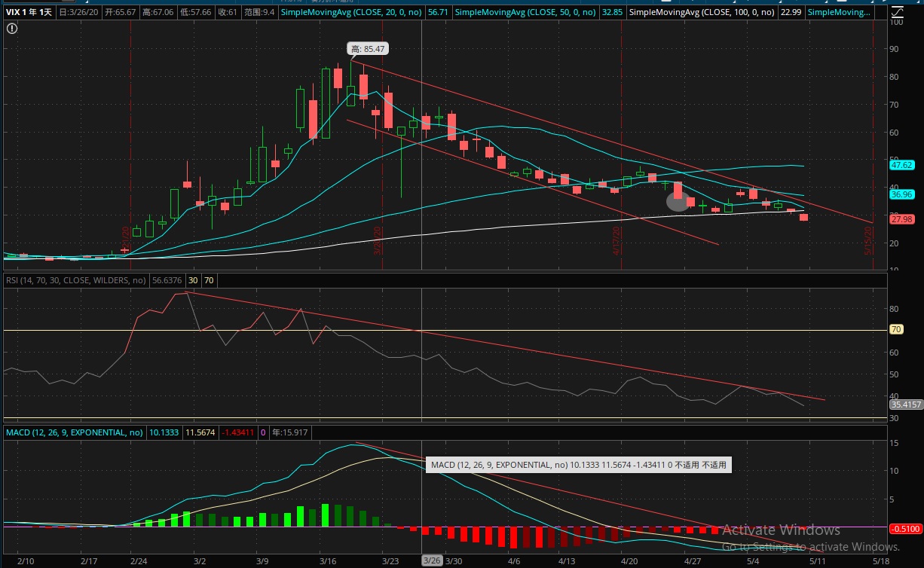Click the MACD signal value "11.5674" in the header
This screenshot has width=924, height=568.
[200, 433]
